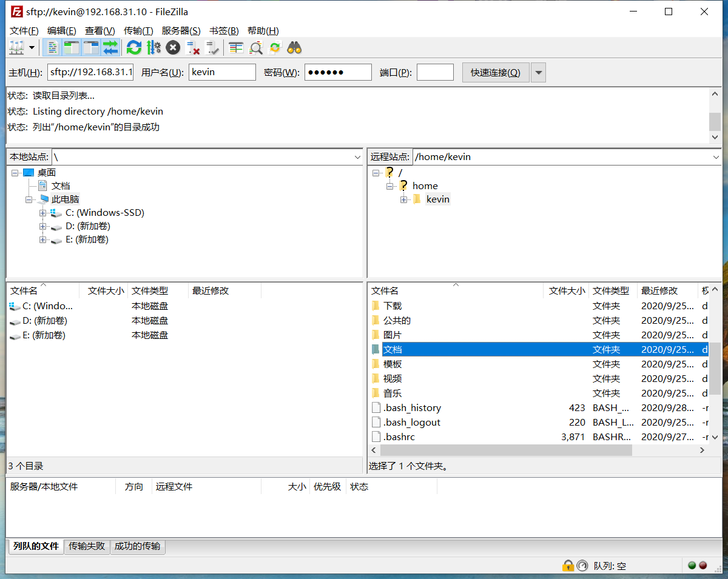Viewport: 728px width, 579px height.
Task: Open the 服务器(S) menu
Action: click(181, 31)
